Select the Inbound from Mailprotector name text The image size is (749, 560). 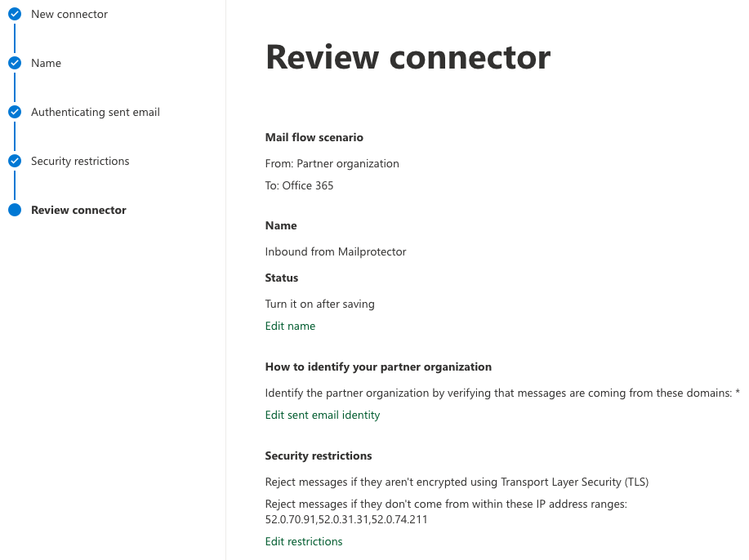pos(336,251)
